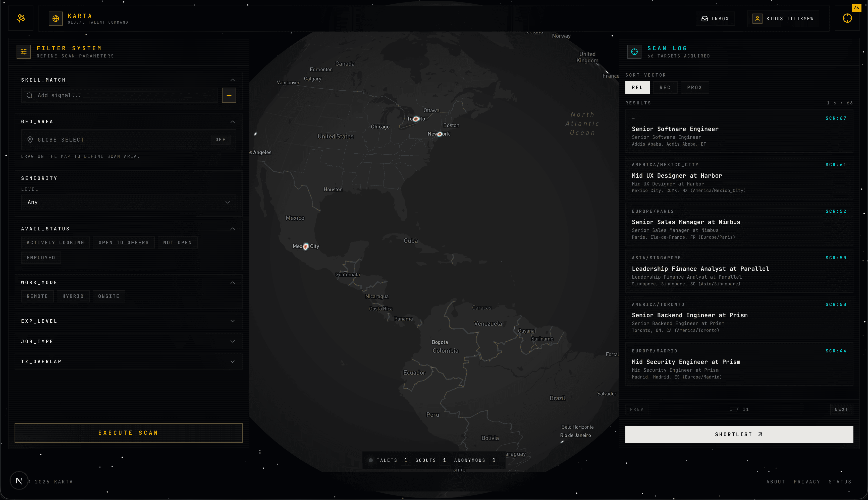Open the SHORTLIST view
This screenshot has height=500, width=868.
pos(739,434)
